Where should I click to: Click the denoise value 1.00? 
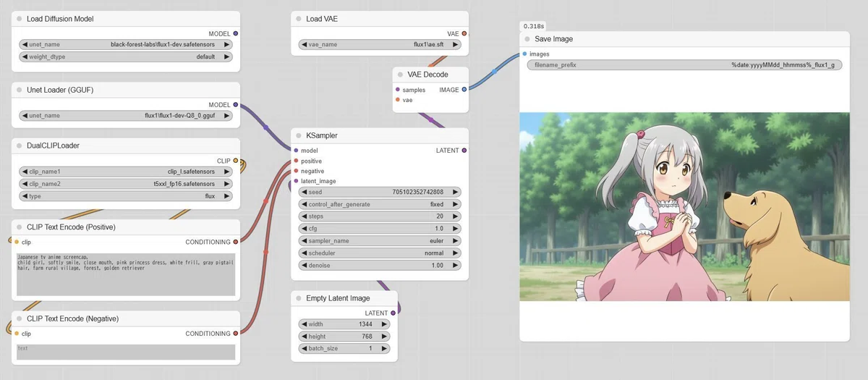437,266
